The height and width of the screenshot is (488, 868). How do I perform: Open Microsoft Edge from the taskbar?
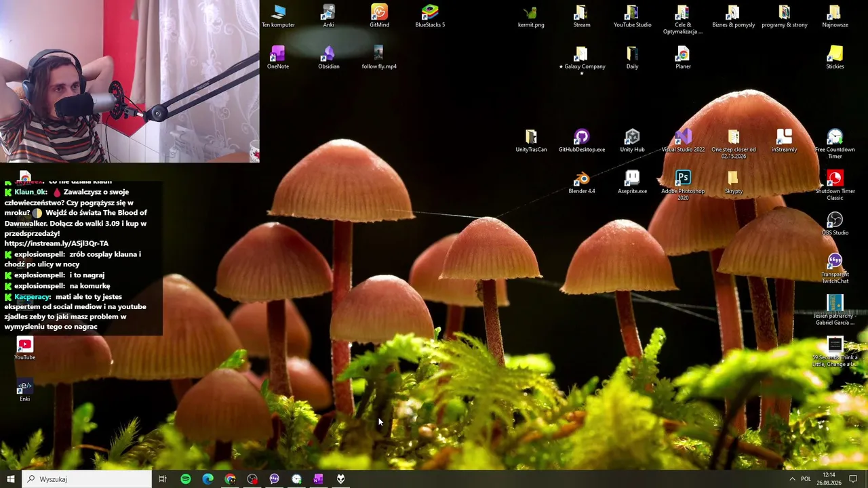tap(208, 479)
